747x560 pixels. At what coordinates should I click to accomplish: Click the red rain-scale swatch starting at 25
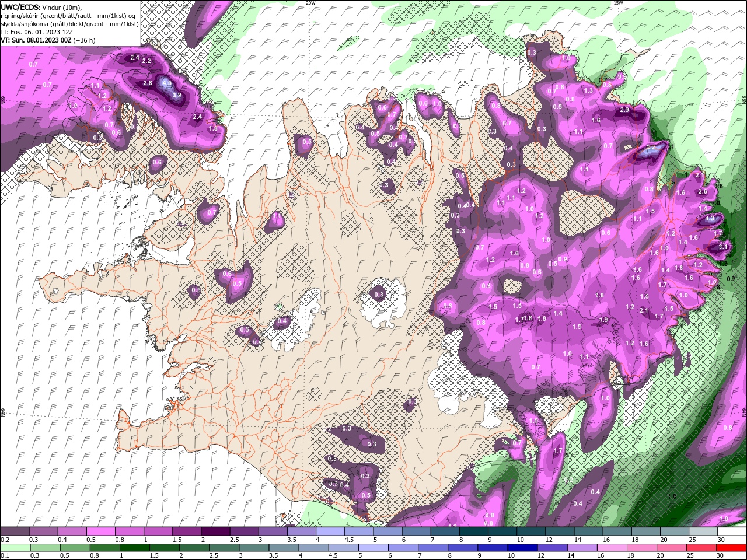click(x=702, y=548)
